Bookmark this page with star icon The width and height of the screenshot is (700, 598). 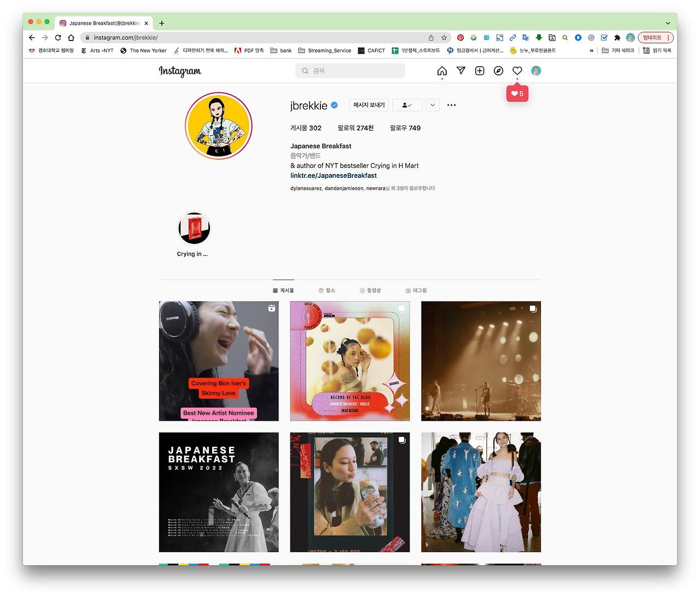pos(444,38)
